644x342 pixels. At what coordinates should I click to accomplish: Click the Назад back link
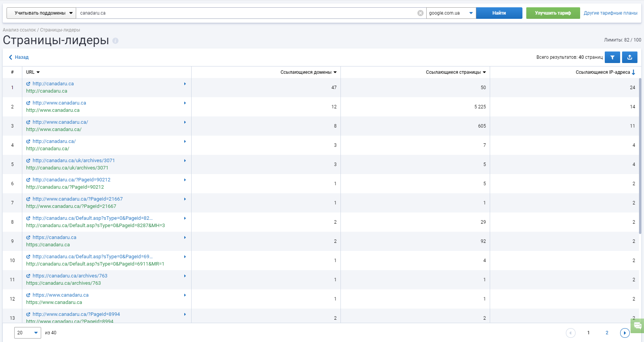(x=19, y=57)
